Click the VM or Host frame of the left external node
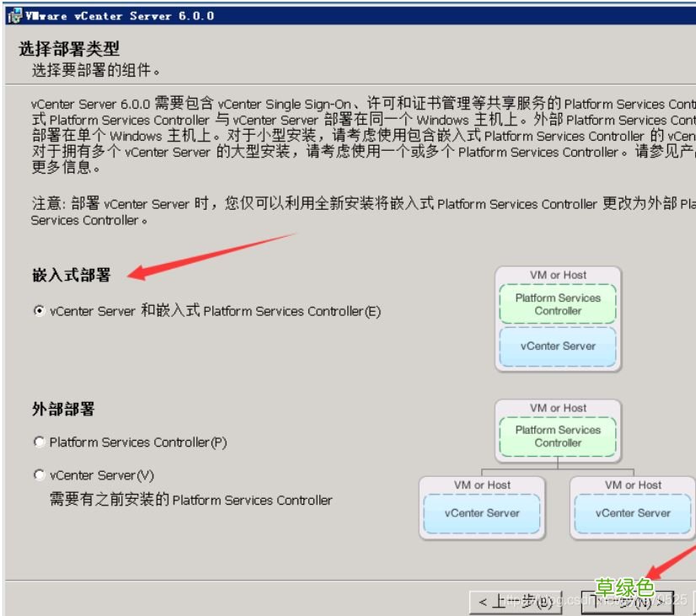 [x=483, y=485]
